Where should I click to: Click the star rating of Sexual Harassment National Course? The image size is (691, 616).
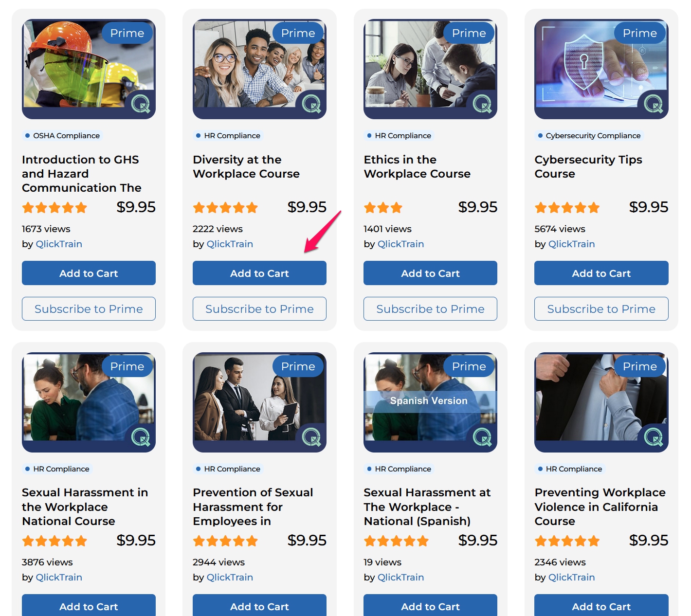(55, 541)
